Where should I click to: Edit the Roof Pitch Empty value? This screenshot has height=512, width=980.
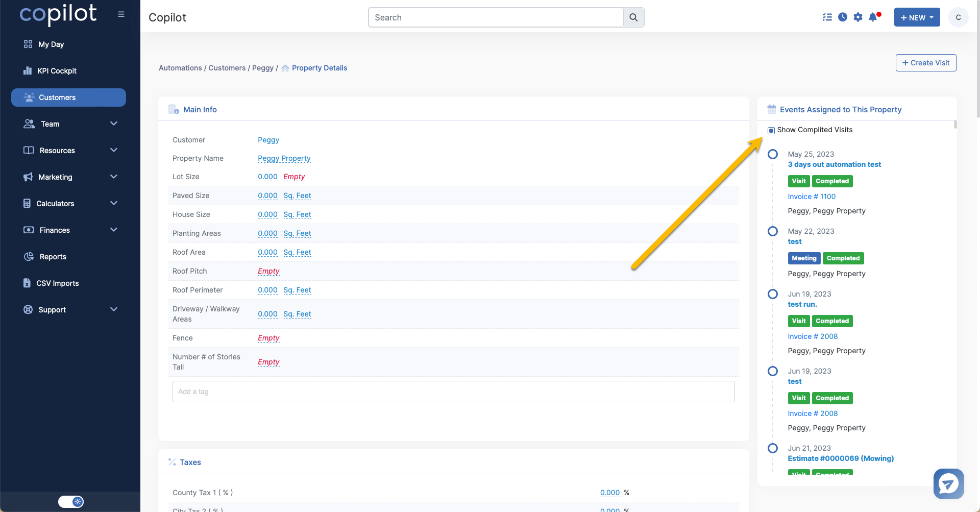click(x=268, y=271)
